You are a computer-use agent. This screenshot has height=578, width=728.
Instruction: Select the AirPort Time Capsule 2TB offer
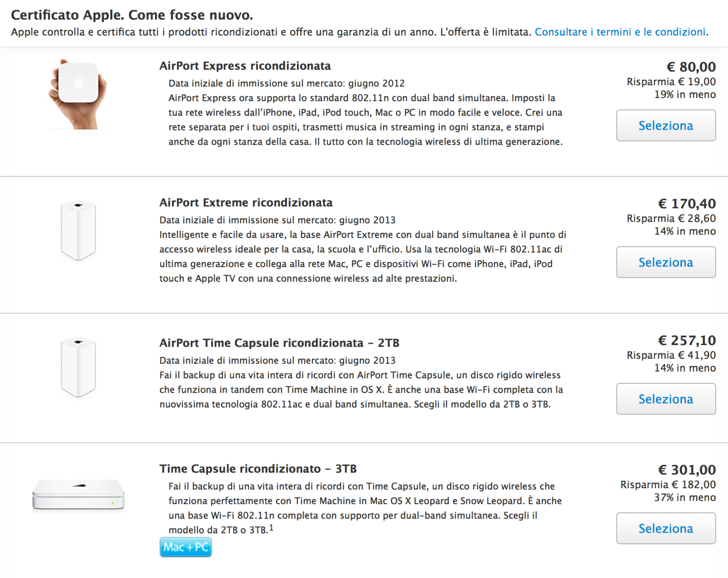666,399
